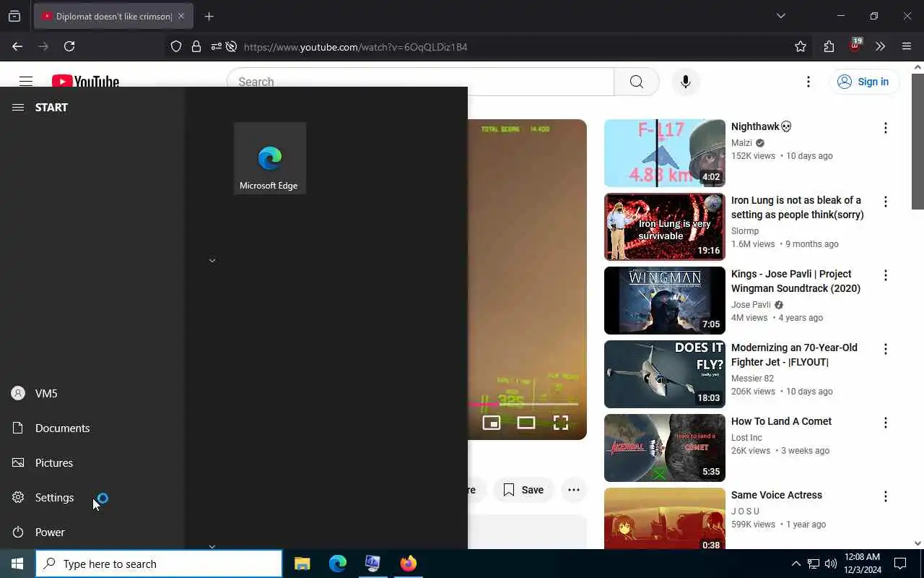Open options for How To Land A Comet

coord(886,423)
